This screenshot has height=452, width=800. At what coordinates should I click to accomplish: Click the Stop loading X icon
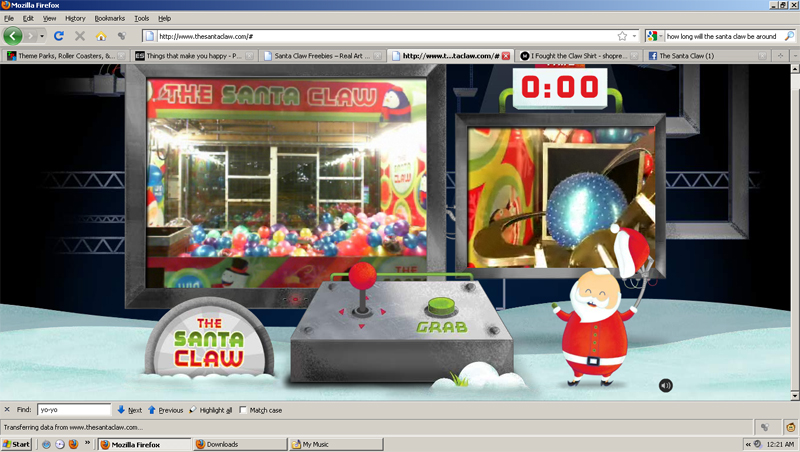(x=80, y=36)
